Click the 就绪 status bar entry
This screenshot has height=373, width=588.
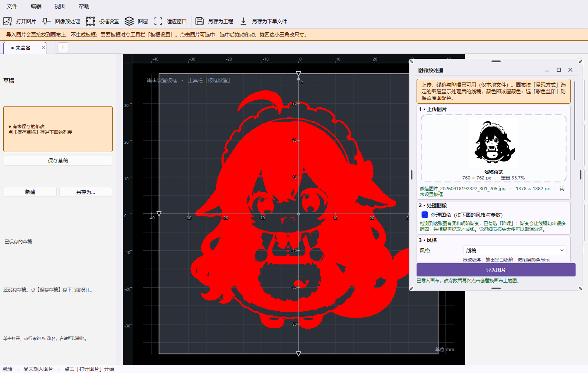pyautogui.click(x=7, y=369)
